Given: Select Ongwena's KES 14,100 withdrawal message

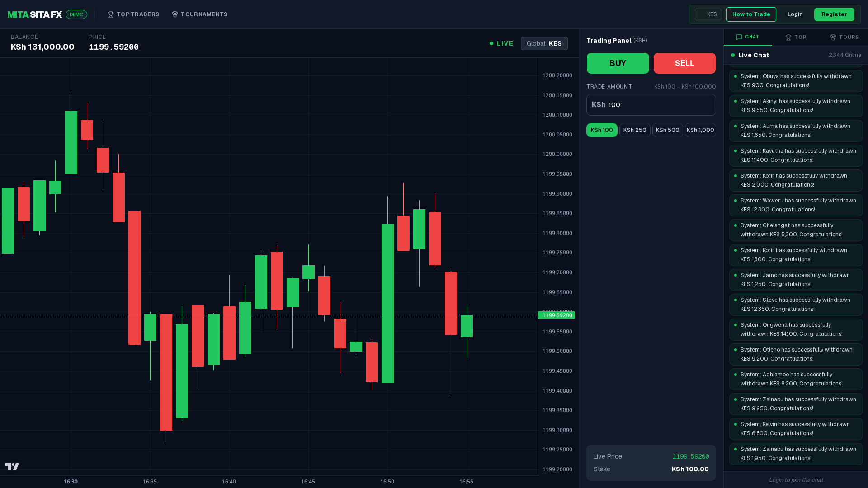Looking at the screenshot, I should pyautogui.click(x=796, y=329).
